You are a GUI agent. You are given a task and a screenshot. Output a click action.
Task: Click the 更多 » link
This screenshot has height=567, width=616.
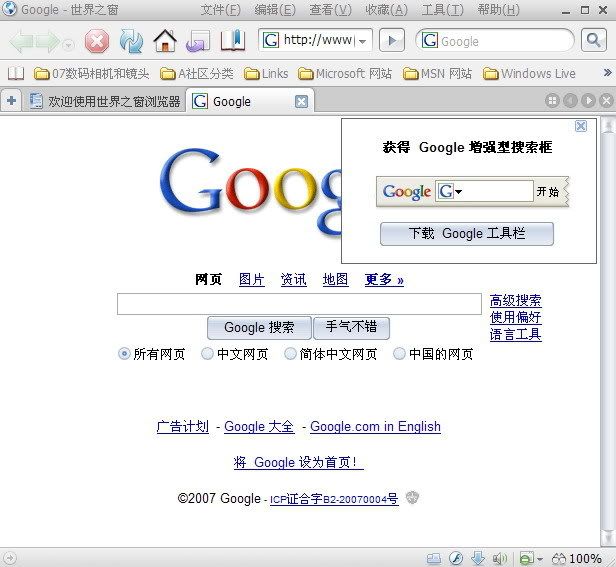tap(384, 279)
